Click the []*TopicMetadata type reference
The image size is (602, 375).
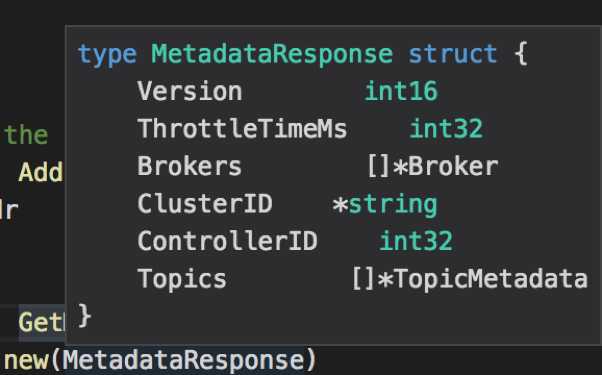click(470, 278)
